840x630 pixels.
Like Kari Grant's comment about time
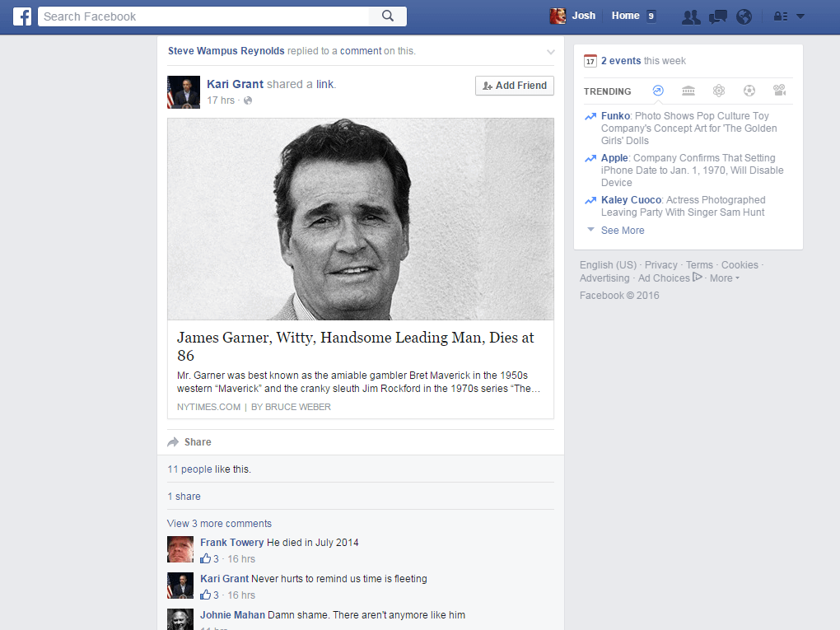click(x=206, y=595)
